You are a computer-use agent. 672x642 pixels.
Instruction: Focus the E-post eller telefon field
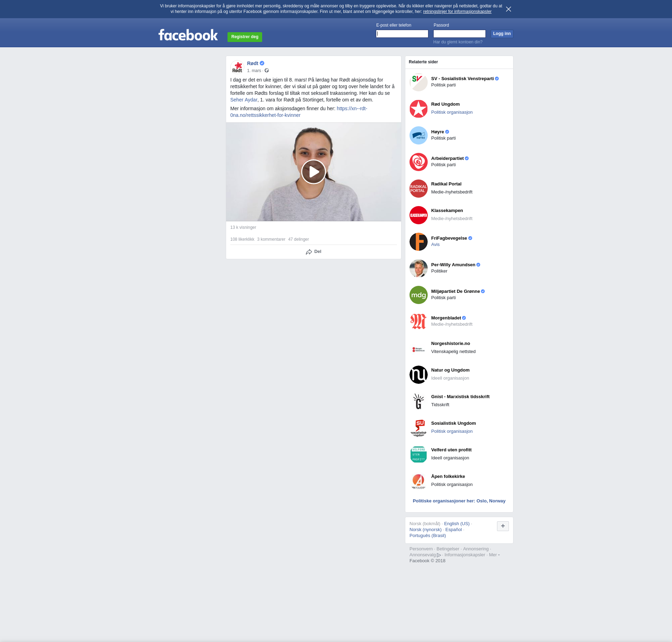pyautogui.click(x=402, y=34)
